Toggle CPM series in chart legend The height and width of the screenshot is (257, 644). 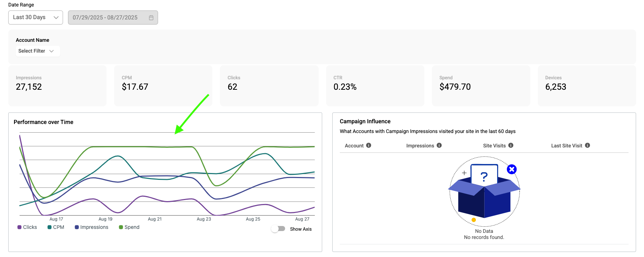pyautogui.click(x=56, y=227)
